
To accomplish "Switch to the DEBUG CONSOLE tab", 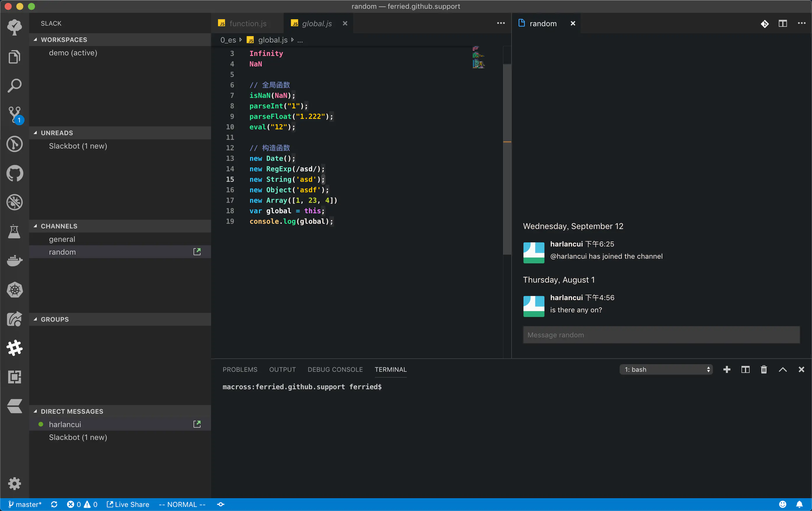I will click(335, 369).
